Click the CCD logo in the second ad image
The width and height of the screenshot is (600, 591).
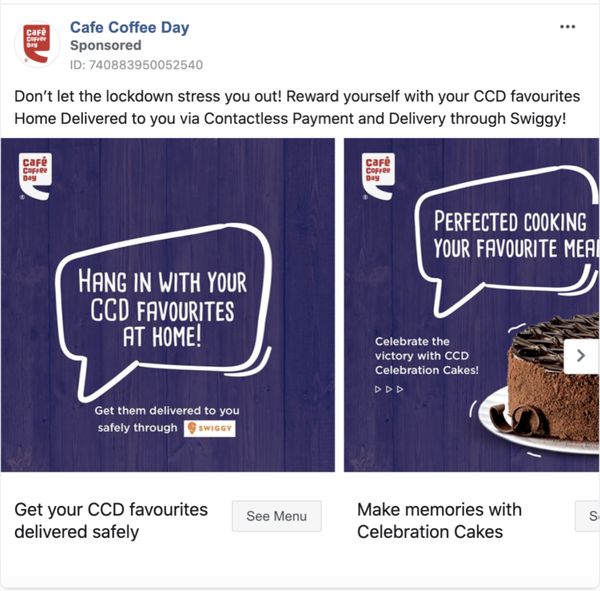[378, 173]
